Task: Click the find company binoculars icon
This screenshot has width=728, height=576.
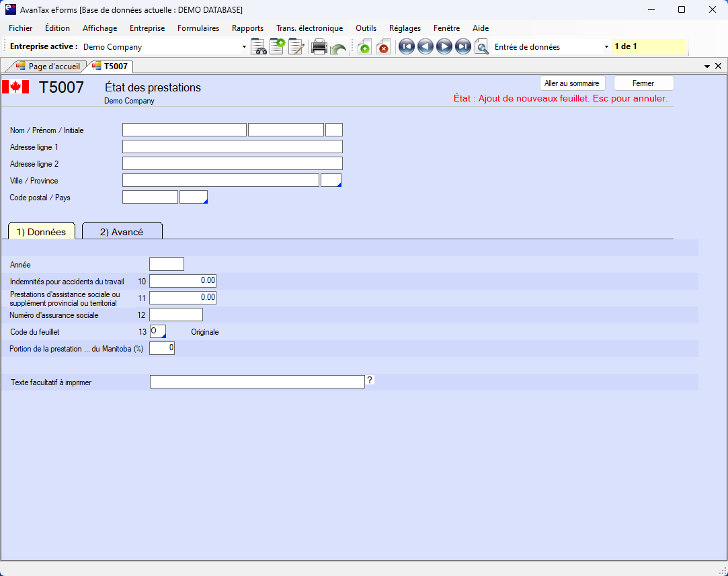Action: point(259,47)
